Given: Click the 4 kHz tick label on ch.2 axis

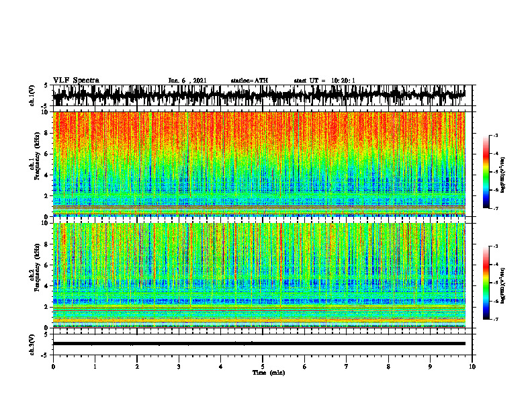Looking at the screenshot, I should coord(48,286).
